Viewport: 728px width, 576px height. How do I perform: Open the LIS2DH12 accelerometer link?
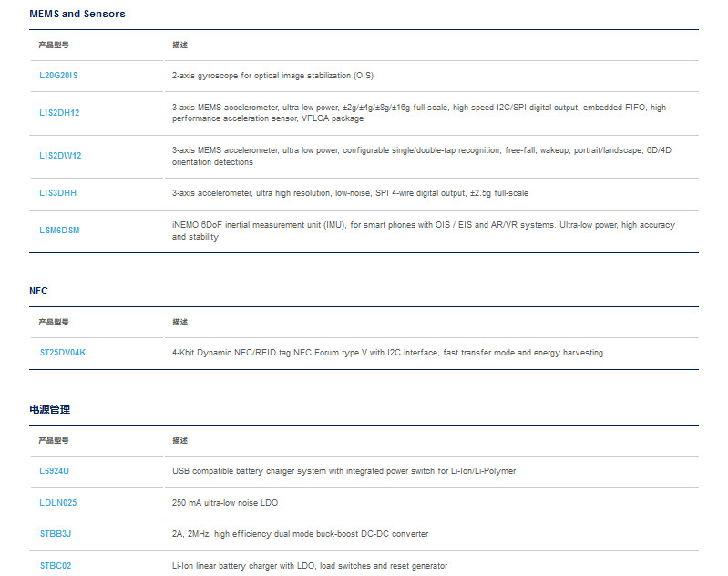point(59,113)
